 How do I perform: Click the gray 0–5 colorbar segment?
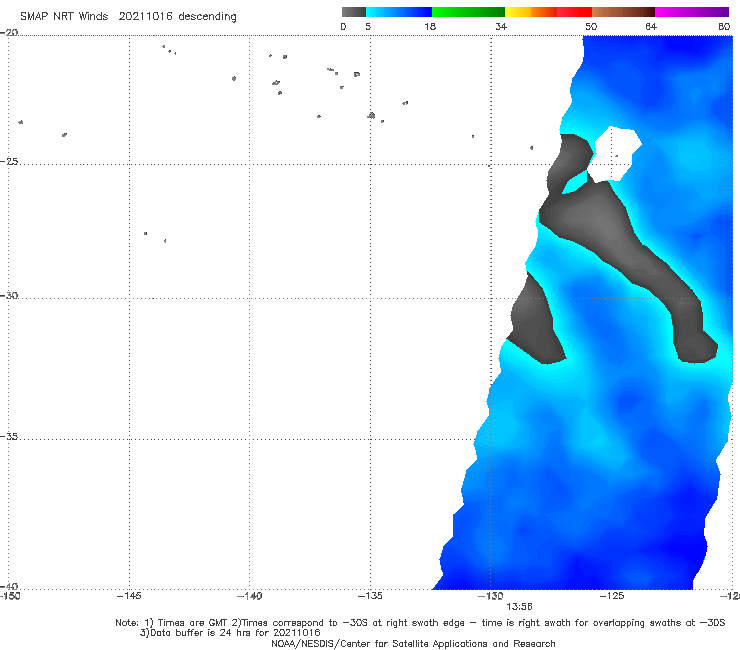tap(354, 12)
